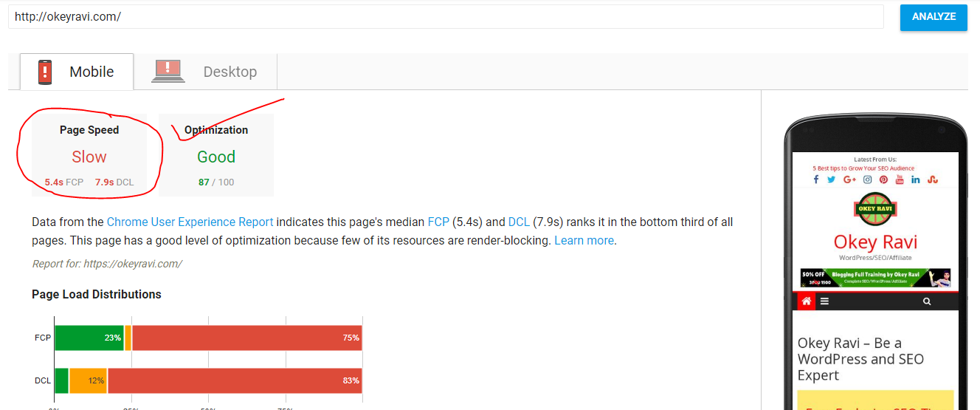Open the Chrome User Experience Report link

click(x=190, y=222)
